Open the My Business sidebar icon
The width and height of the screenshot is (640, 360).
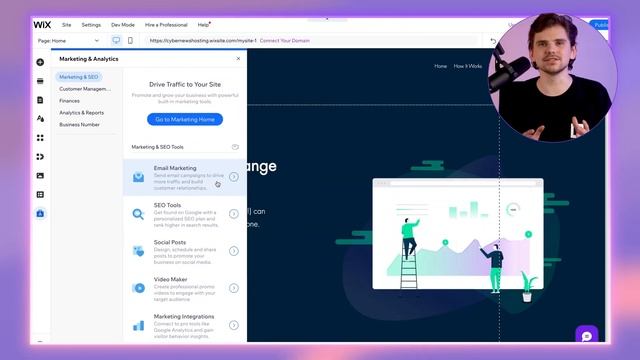pyautogui.click(x=40, y=157)
